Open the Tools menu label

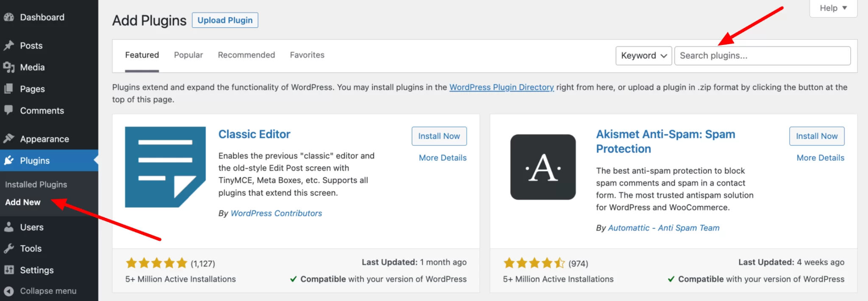coord(31,248)
